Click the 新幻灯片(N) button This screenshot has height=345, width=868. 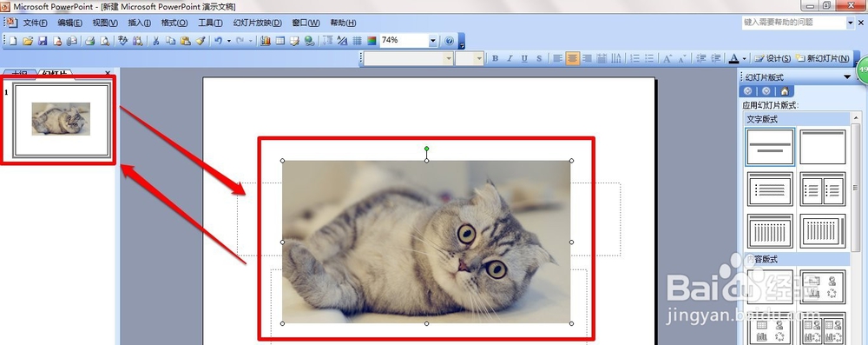pos(823,58)
